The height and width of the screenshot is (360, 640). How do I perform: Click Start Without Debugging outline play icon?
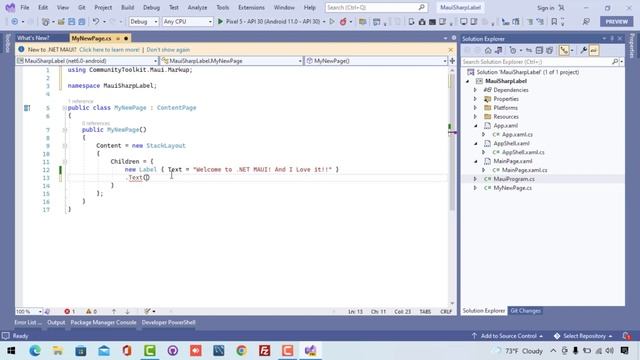[332, 22]
